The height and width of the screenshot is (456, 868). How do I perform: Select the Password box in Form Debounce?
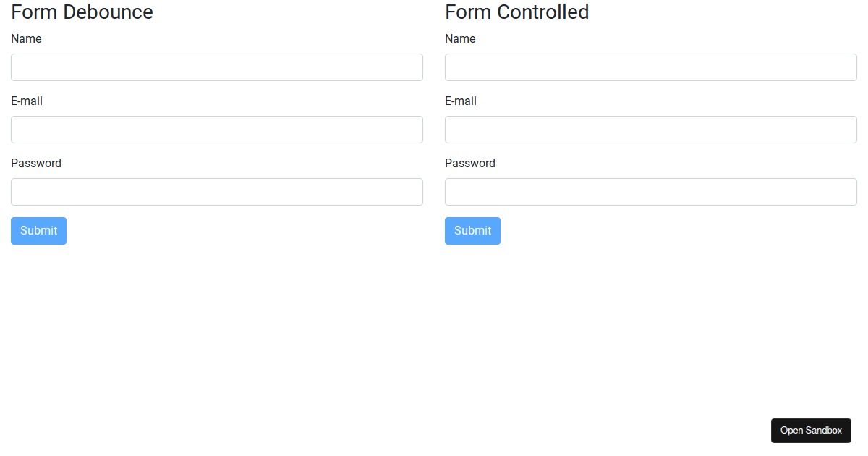(x=217, y=192)
